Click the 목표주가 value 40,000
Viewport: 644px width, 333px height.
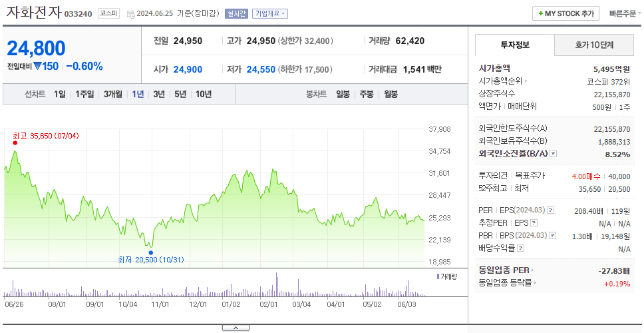619,176
